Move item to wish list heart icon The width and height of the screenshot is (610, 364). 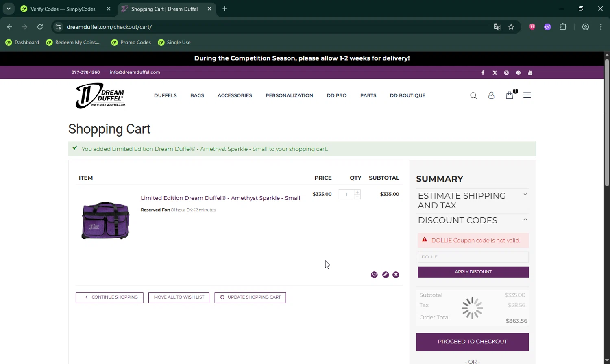(x=374, y=275)
